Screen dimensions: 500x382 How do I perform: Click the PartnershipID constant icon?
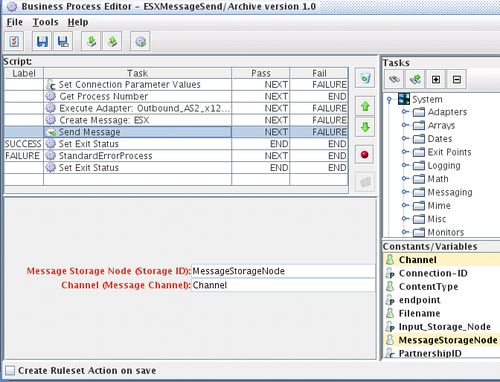tap(390, 353)
